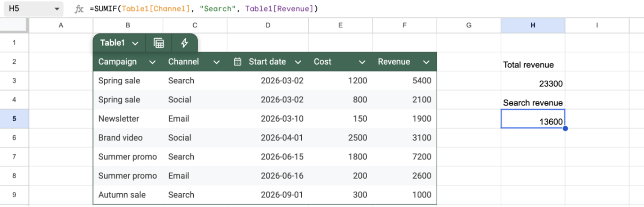Image resolution: width=644 pixels, height=207 pixels.
Task: Select the date cell 2026-03-10
Action: coord(268,119)
